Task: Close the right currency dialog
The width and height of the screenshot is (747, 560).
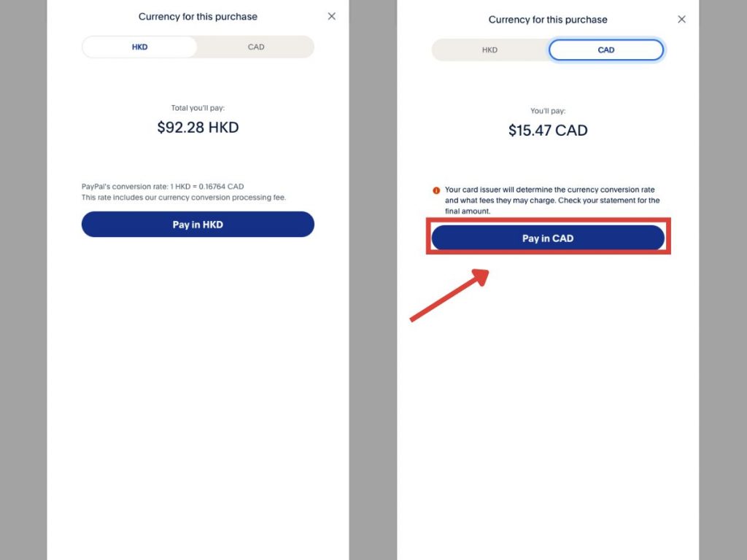Action: (682, 20)
